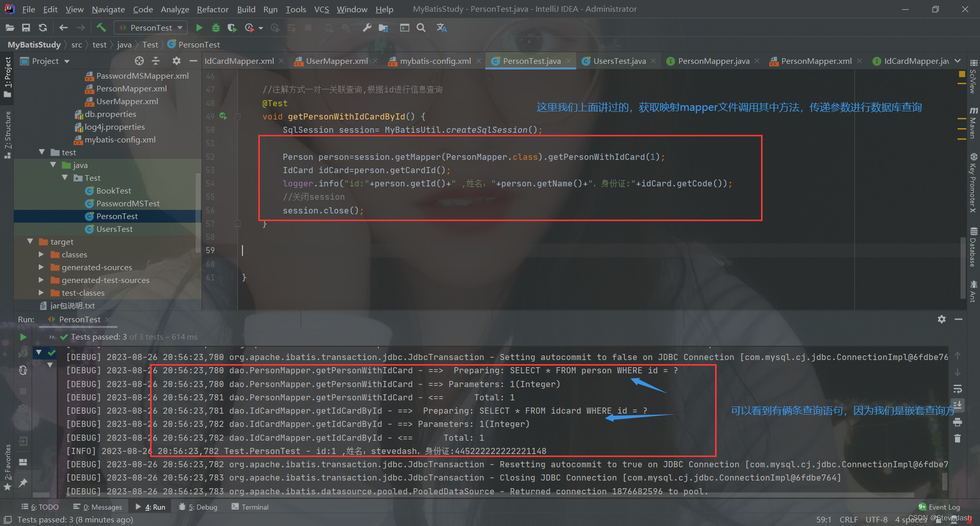980x526 pixels.
Task: Toggle the 2: Favorites side tool window
Action: pyautogui.click(x=8, y=467)
